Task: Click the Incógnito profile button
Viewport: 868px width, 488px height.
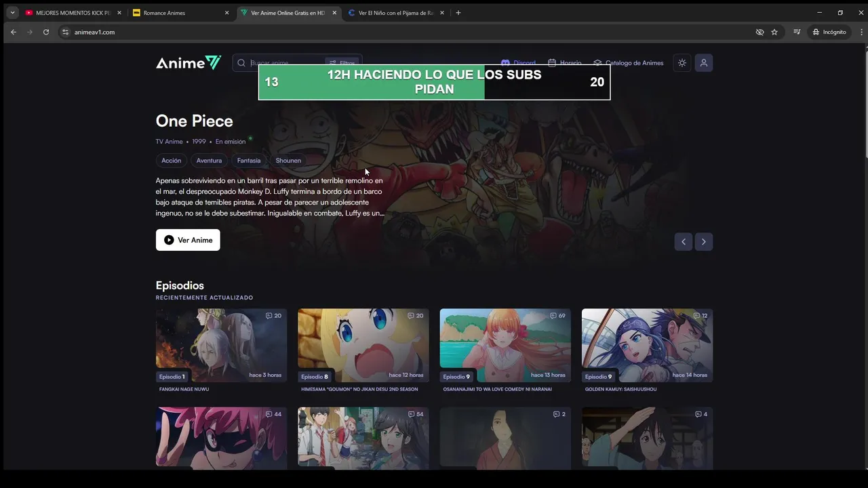Action: pos(829,32)
